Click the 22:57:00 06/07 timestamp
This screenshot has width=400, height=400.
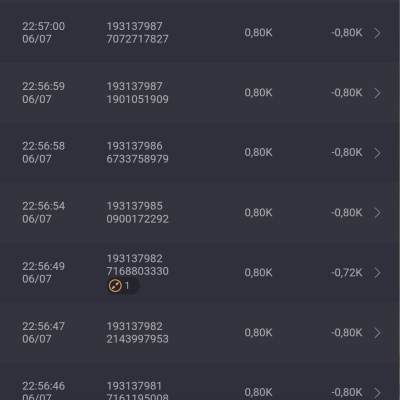(44, 33)
